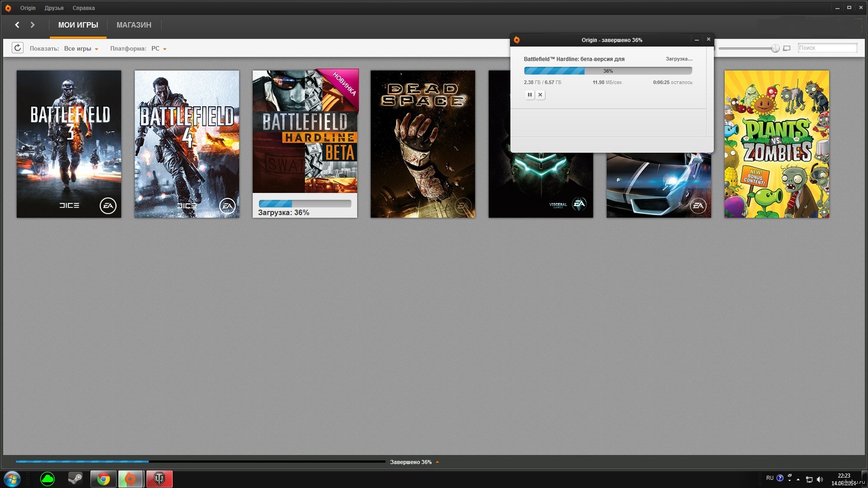Open the green cloud app in taskbar
Screen dimensions: 868x488
coord(48,479)
